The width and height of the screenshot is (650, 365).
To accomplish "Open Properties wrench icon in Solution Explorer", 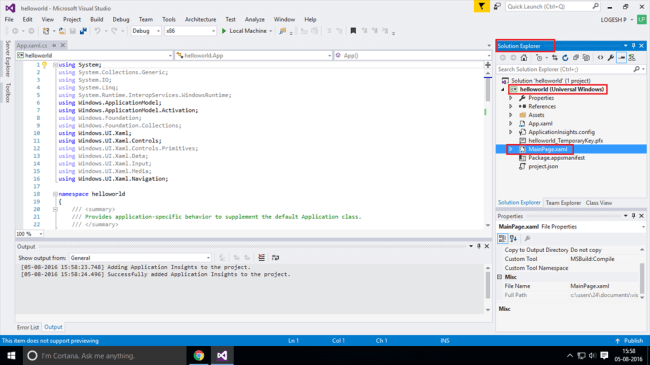I will pos(611,58).
